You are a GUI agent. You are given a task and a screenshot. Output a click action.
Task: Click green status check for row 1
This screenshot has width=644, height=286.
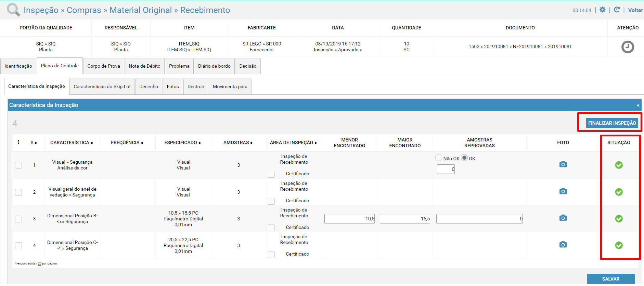619,165
